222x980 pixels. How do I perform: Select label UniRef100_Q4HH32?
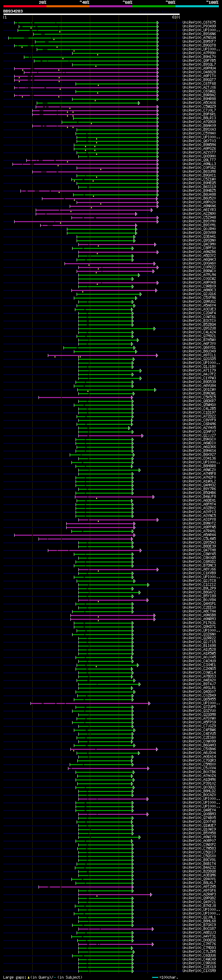click(x=199, y=485)
